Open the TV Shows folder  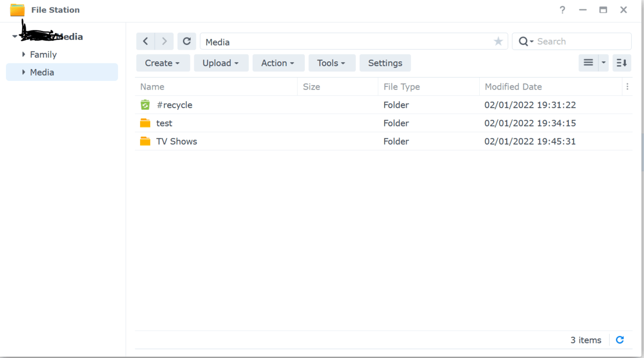click(176, 141)
